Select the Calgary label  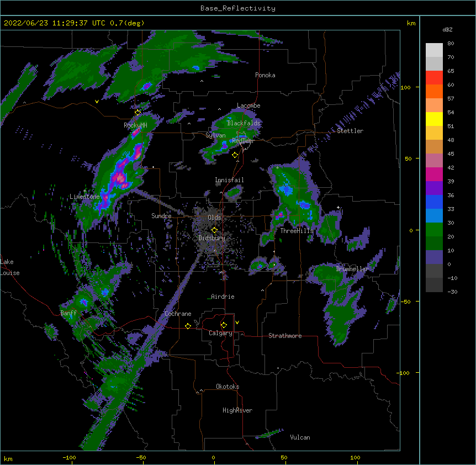221,333
